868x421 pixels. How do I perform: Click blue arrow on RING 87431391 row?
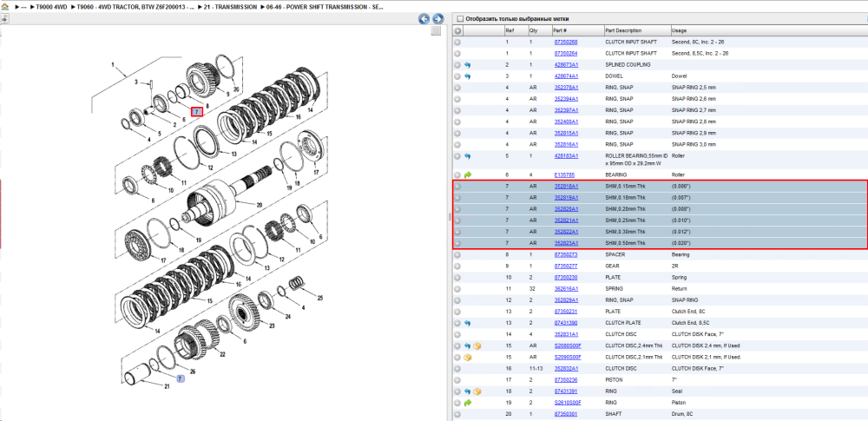[468, 391]
